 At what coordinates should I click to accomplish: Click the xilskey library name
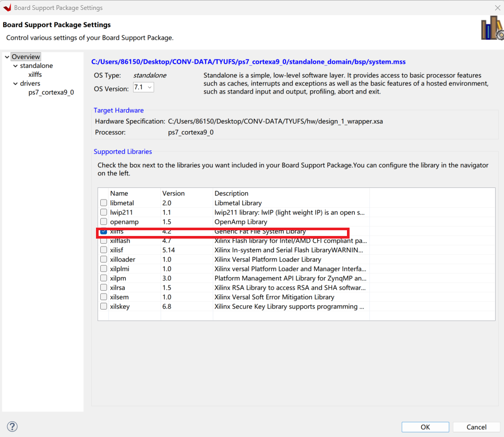(120, 306)
